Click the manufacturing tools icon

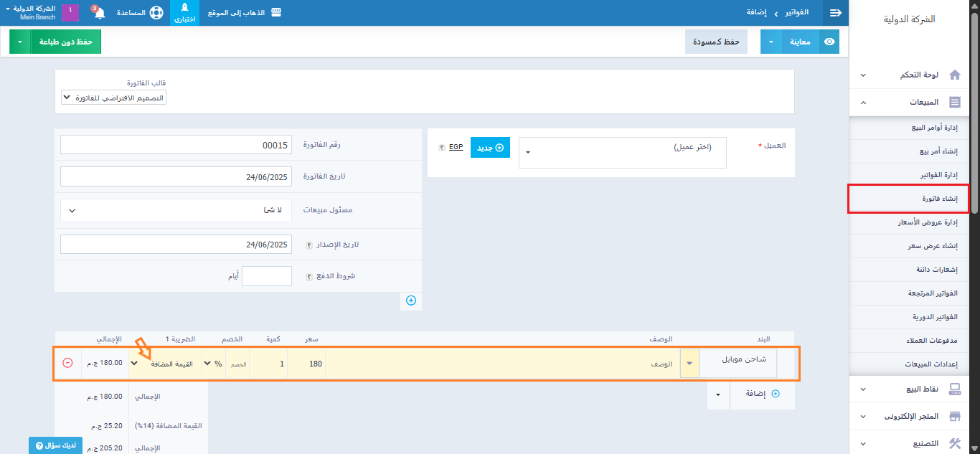point(955,443)
